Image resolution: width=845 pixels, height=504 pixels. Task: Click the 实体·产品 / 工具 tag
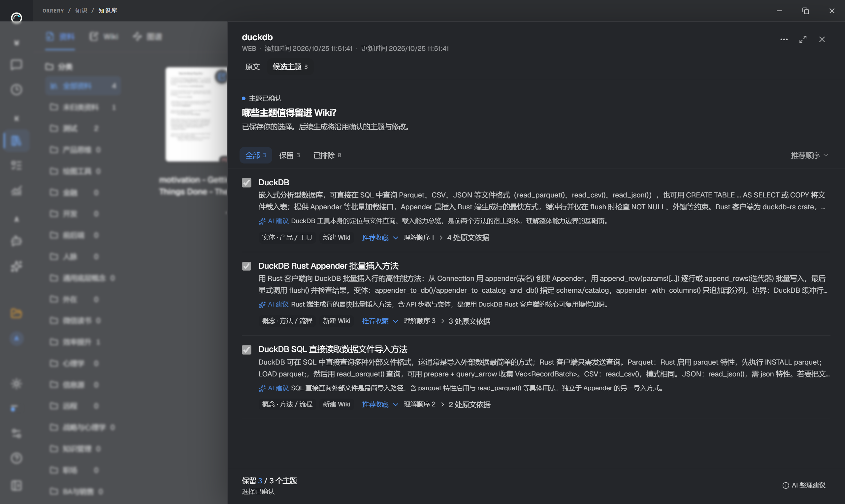pyautogui.click(x=287, y=237)
